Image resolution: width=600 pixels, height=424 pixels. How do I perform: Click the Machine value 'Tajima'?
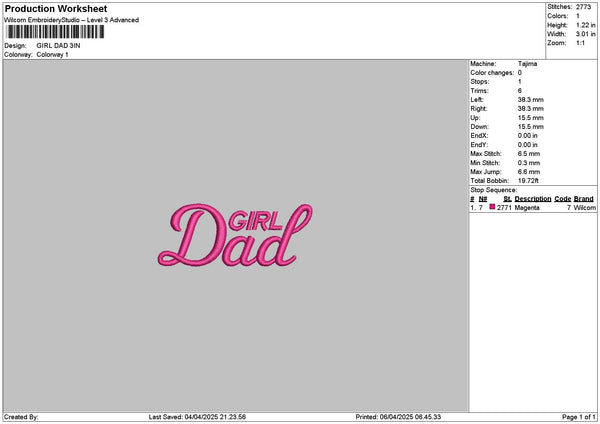point(527,64)
